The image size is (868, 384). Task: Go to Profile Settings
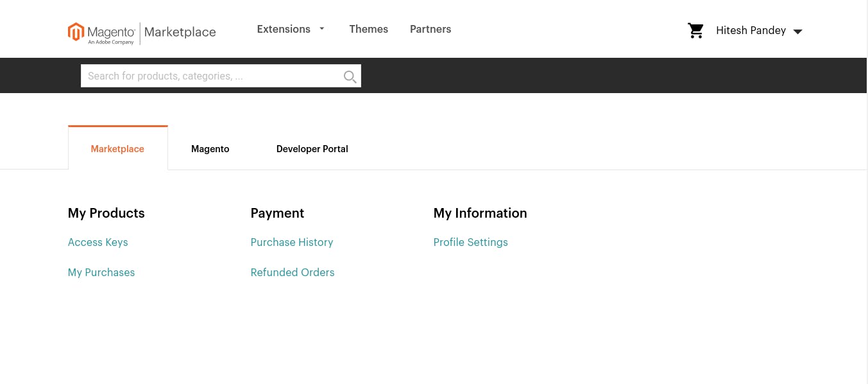click(x=471, y=242)
